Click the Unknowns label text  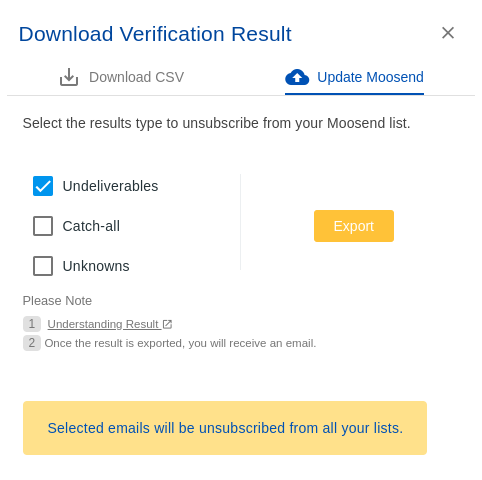(x=96, y=266)
